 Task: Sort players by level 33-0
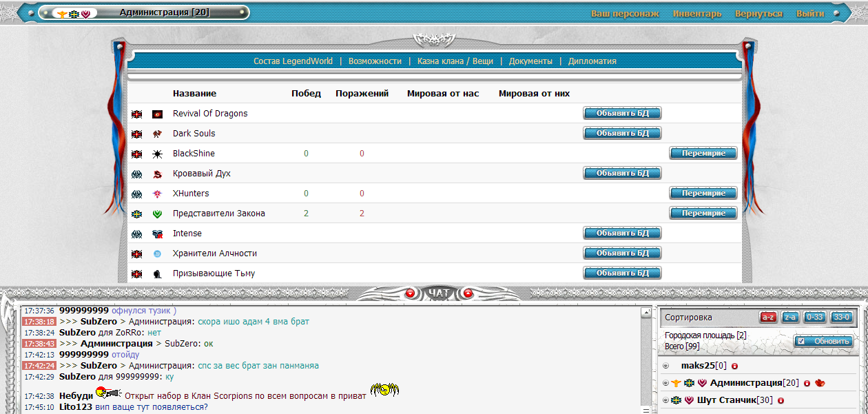click(841, 317)
